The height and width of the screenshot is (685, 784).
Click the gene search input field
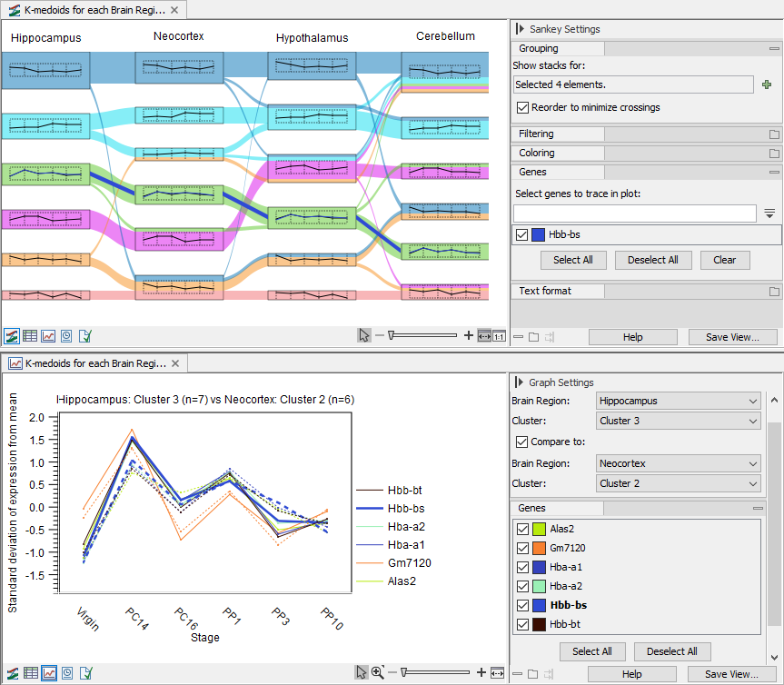click(633, 213)
